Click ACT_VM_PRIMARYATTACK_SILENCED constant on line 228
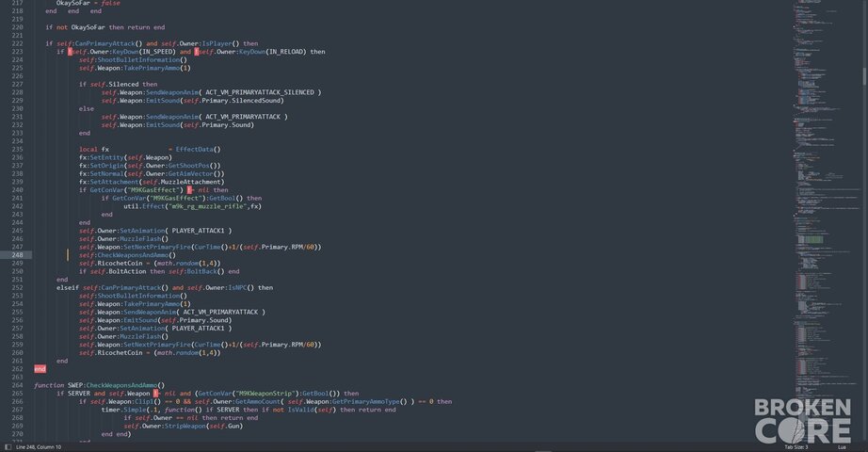868x452 pixels. [260, 92]
